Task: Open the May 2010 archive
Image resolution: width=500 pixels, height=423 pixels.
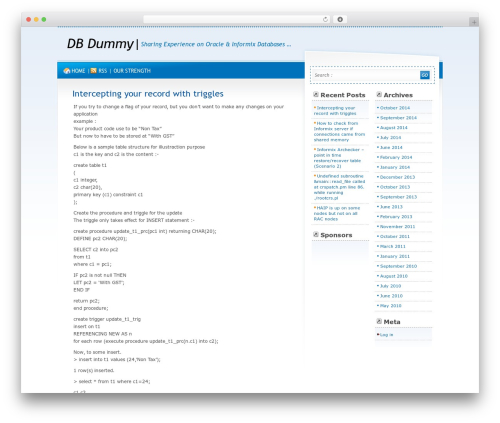Action: (391, 306)
